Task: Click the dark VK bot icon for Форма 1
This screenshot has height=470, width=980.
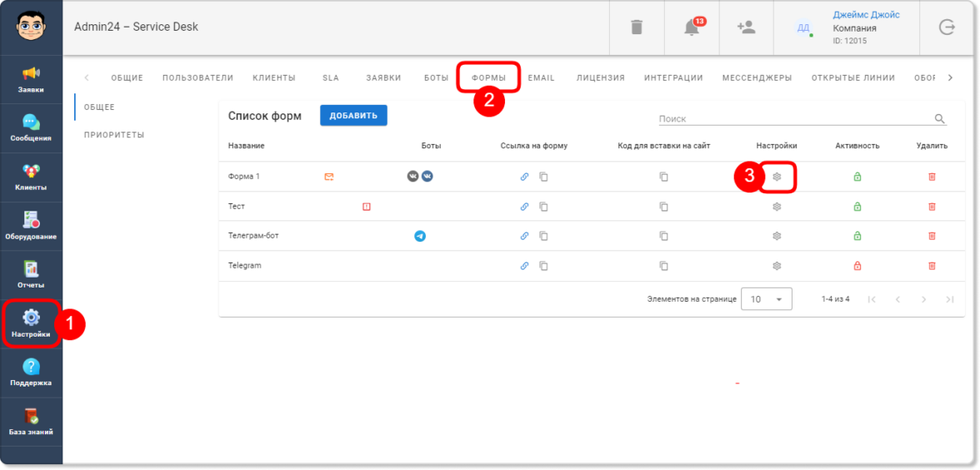Action: [x=412, y=177]
